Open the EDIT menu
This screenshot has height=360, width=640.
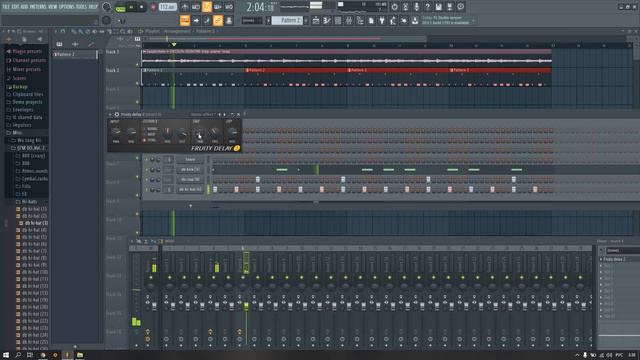(x=16, y=7)
